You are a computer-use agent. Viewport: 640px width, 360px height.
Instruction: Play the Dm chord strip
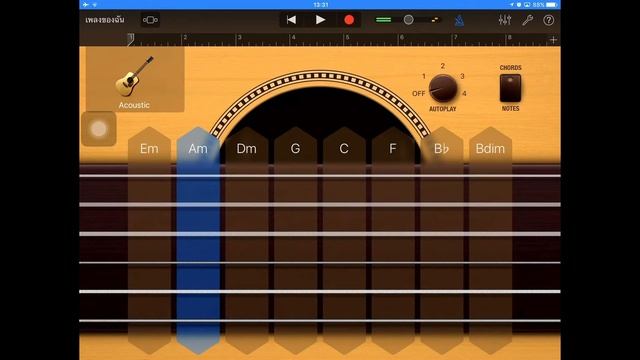coord(247,240)
